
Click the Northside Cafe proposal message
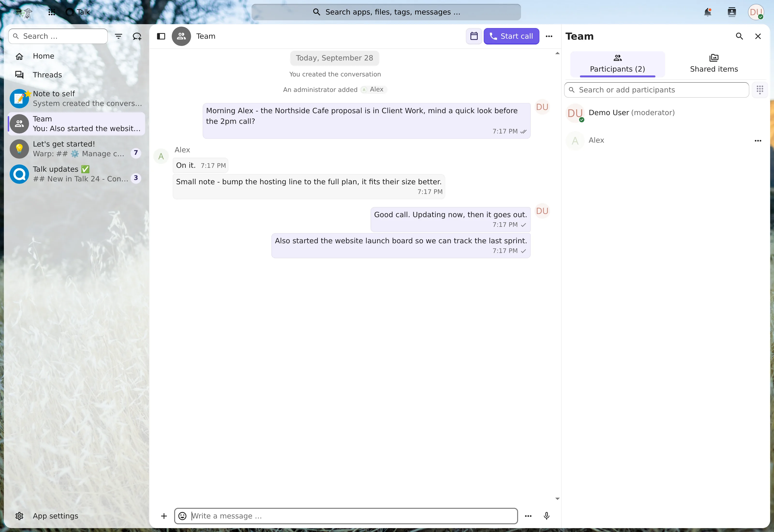pos(366,121)
